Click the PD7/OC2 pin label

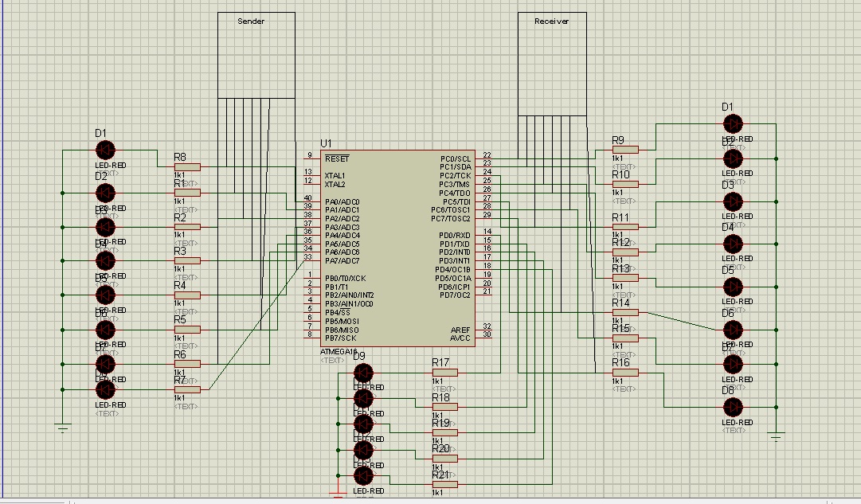[x=456, y=295]
